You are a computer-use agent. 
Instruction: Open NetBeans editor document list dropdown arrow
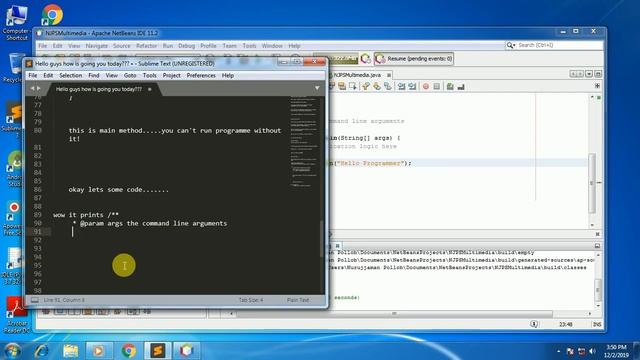click(589, 74)
